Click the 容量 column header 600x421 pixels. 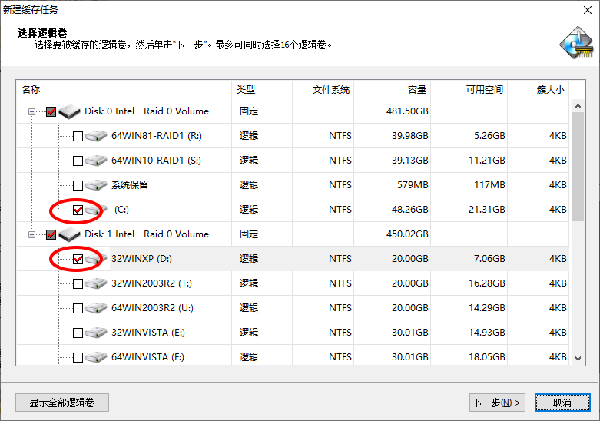[x=392, y=90]
